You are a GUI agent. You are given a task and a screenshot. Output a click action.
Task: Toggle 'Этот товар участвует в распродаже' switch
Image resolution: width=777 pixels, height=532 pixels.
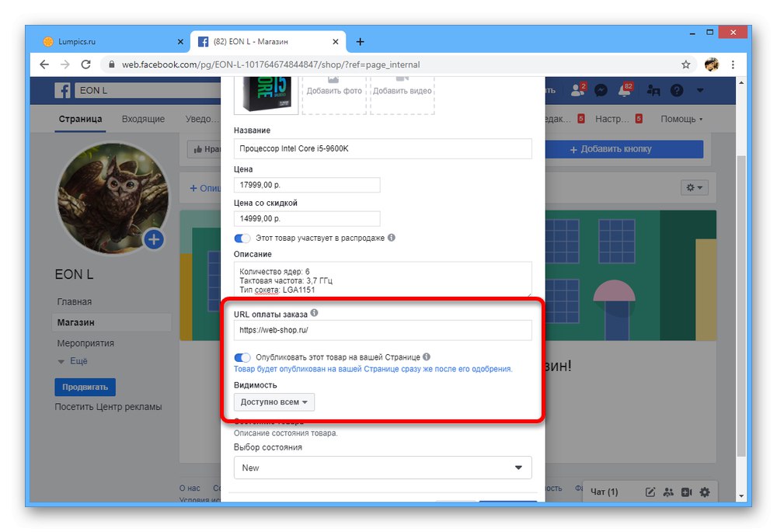pos(242,238)
